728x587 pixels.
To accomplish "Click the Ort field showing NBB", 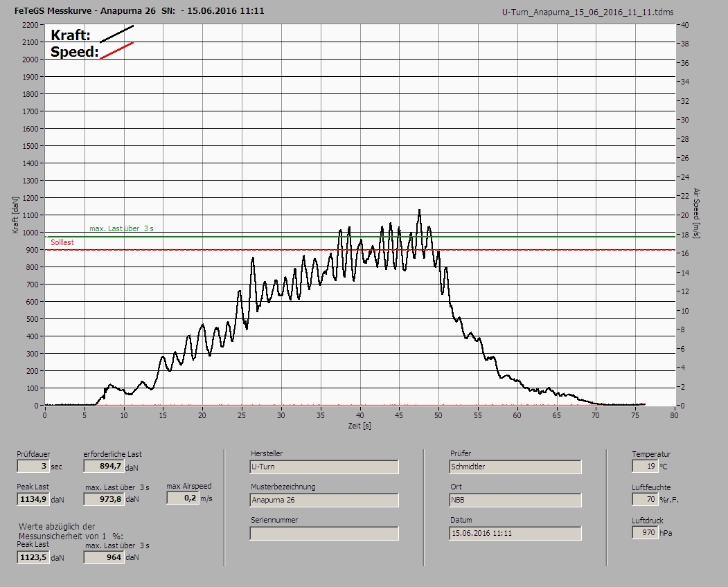I will click(515, 500).
